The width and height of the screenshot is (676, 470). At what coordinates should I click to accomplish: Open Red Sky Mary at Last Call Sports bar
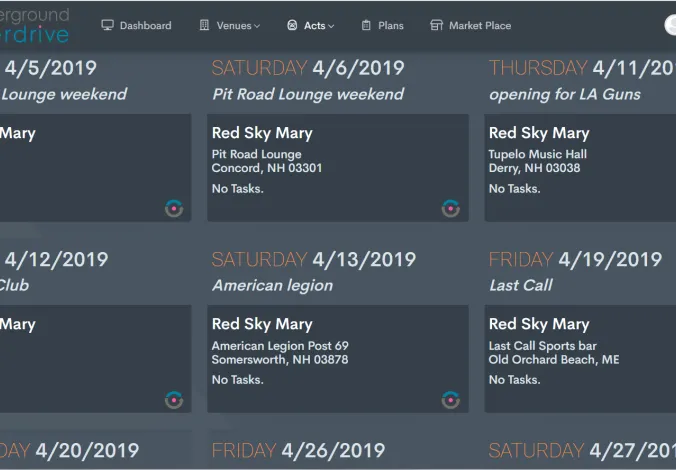[x=580, y=359]
